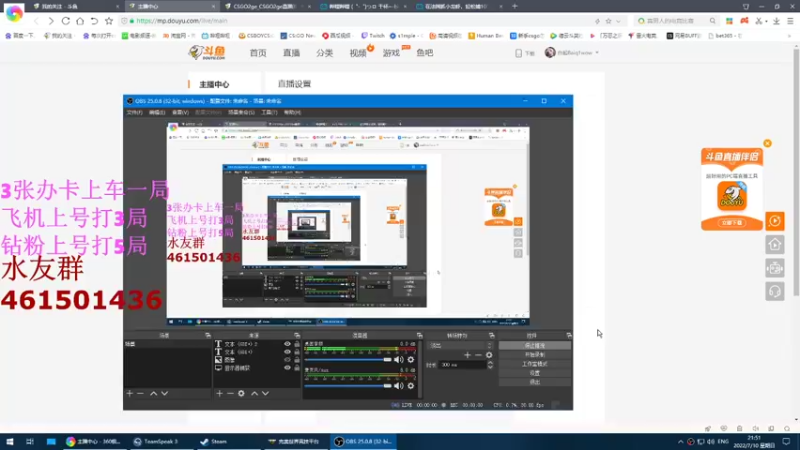The width and height of the screenshot is (800, 450).
Task: Pop out the Sources dock panel
Action: click(x=297, y=335)
